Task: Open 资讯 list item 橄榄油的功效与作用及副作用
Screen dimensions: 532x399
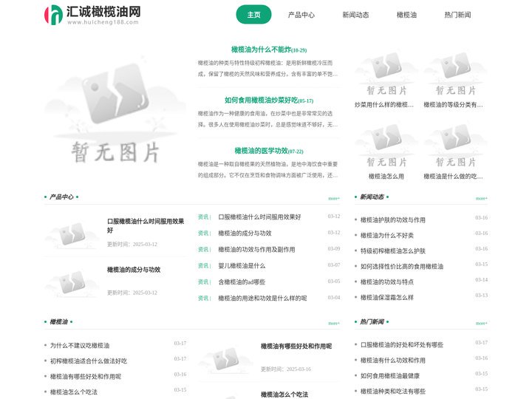Action: 256,250
